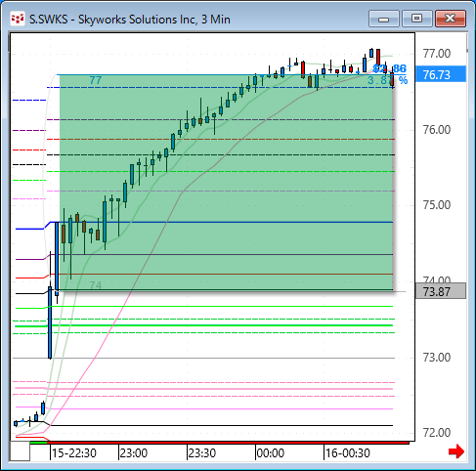Click the '74' label at green zone bottom

(x=96, y=285)
